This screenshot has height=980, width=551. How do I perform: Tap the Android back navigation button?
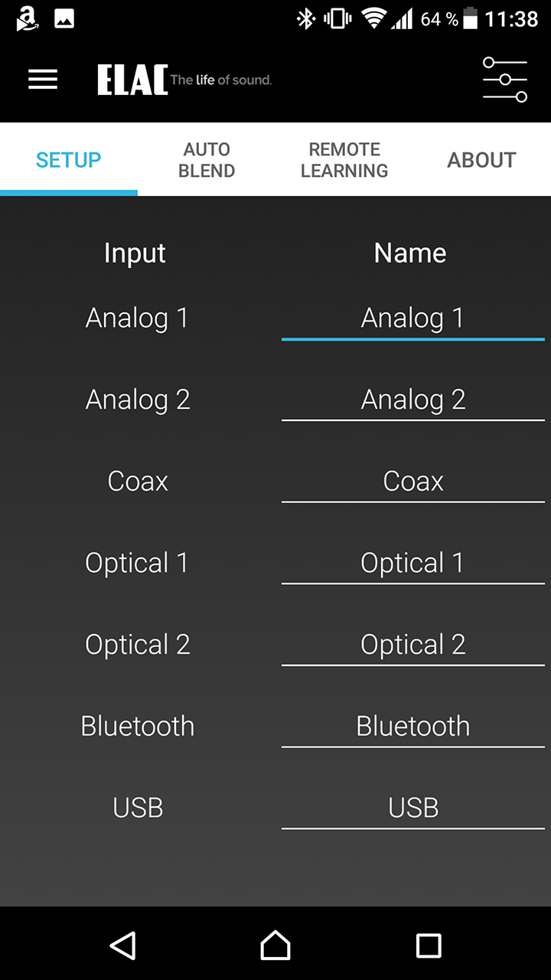pos(122,945)
